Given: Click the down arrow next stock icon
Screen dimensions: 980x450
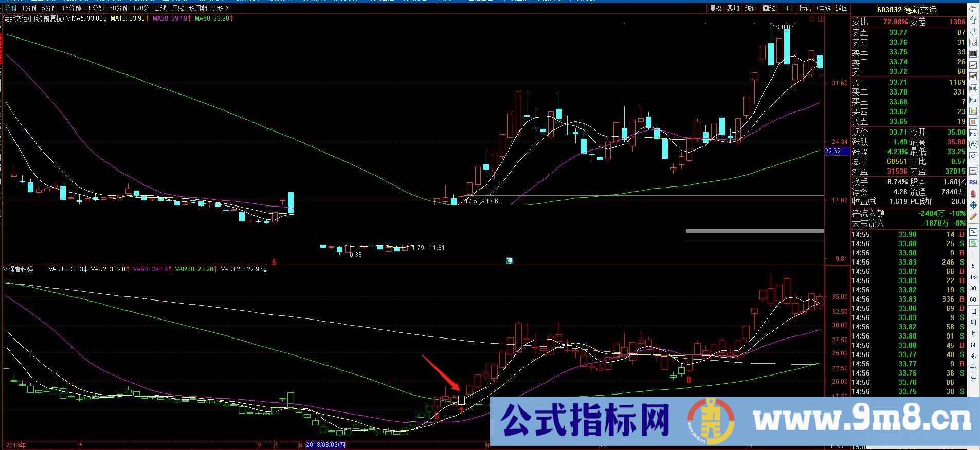Looking at the screenshot, I should coord(973,31).
